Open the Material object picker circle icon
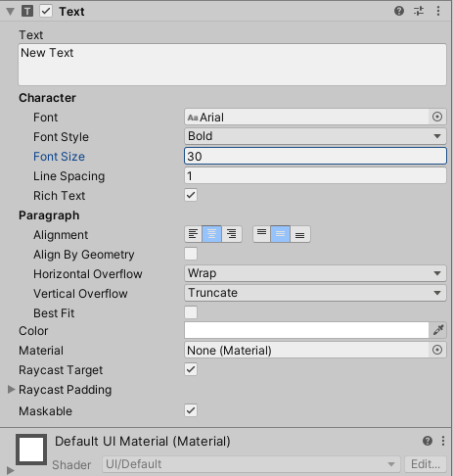This screenshot has height=476, width=453. [437, 350]
